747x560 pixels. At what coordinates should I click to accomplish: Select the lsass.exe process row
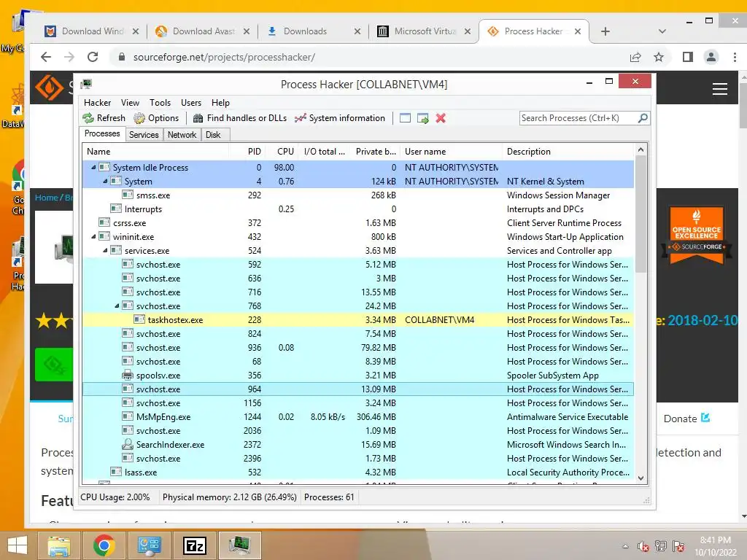tap(358, 472)
